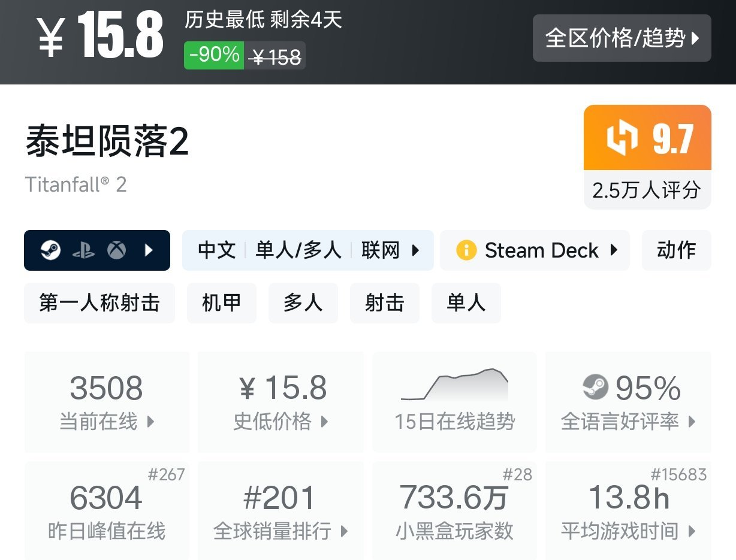The width and height of the screenshot is (736, 560).
Task: Click the Xiaoheihe logo on 9.7 score
Action: click(622, 138)
